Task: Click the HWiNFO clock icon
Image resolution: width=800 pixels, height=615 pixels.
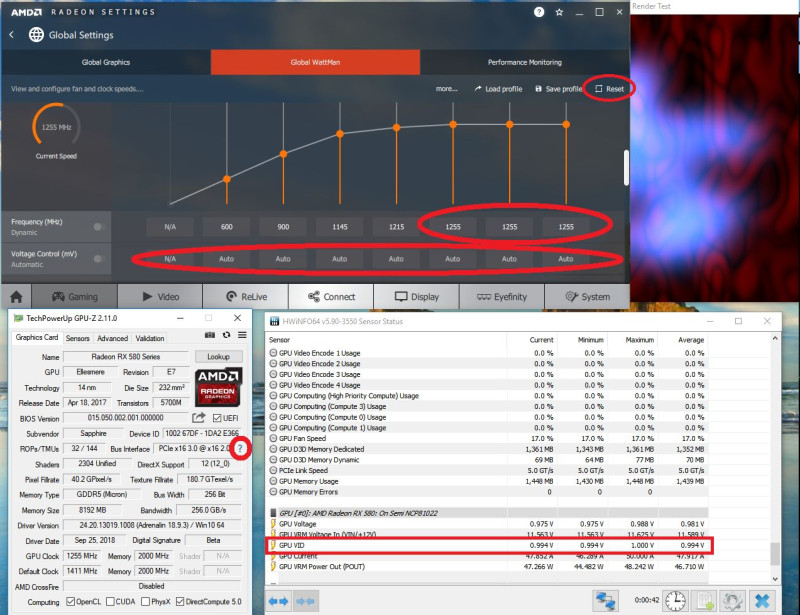Action: coord(676,601)
